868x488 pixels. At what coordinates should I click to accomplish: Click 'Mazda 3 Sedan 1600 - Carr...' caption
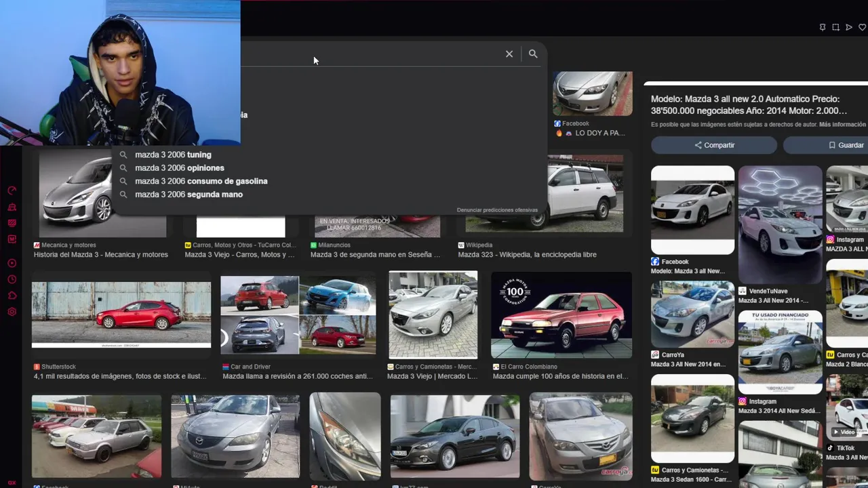pos(690,480)
